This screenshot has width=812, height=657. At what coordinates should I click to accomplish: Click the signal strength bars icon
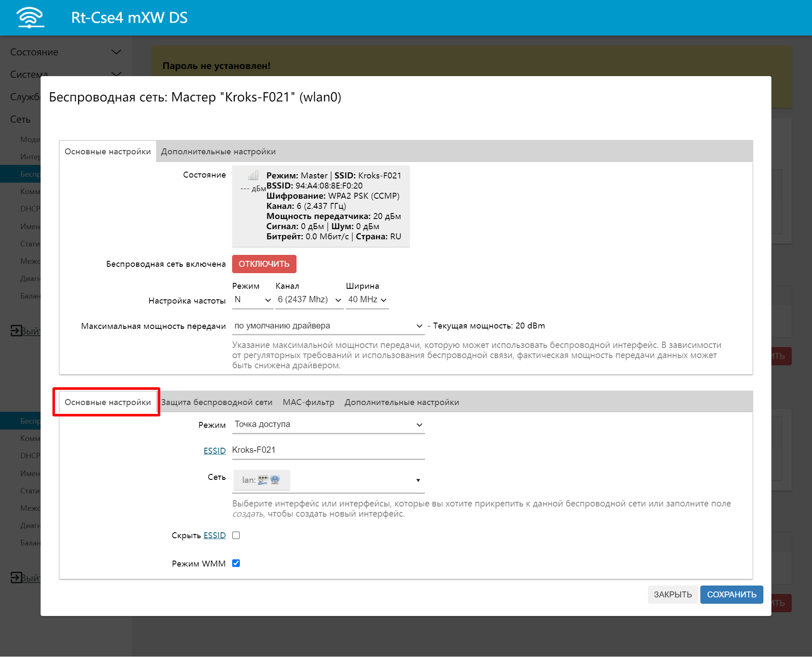[x=253, y=175]
